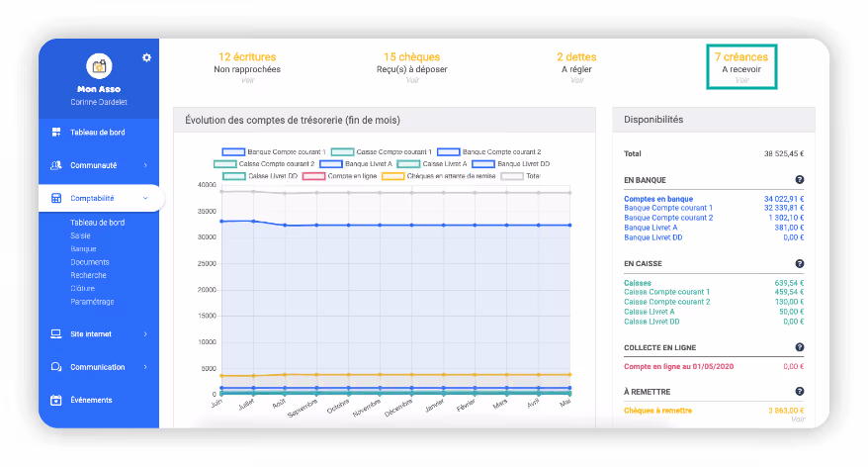The height and width of the screenshot is (467, 868).
Task: Open 15 chèques à déposer
Action: point(412,62)
